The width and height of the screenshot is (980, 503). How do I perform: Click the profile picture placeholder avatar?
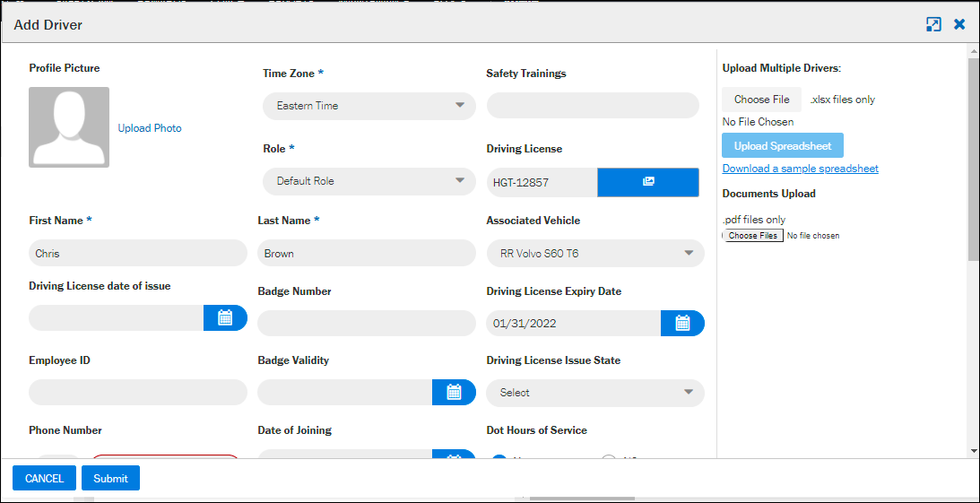(69, 127)
